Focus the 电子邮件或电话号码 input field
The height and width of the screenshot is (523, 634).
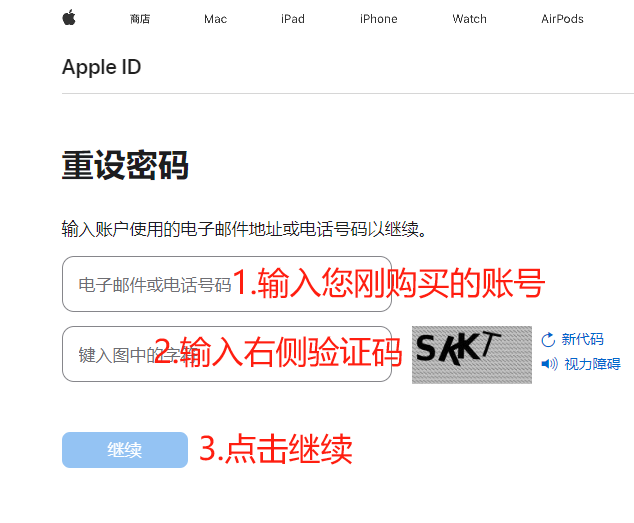pyautogui.click(x=227, y=284)
